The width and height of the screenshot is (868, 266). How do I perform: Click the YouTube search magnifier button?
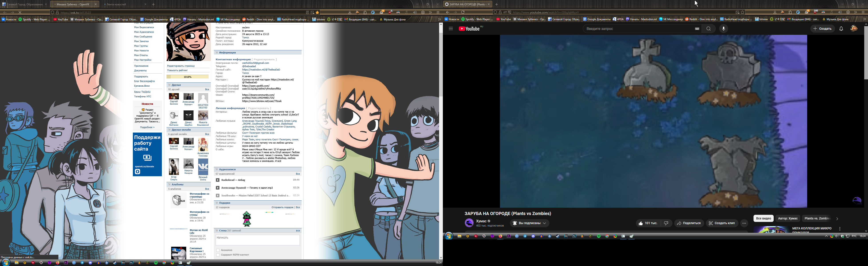(x=708, y=29)
